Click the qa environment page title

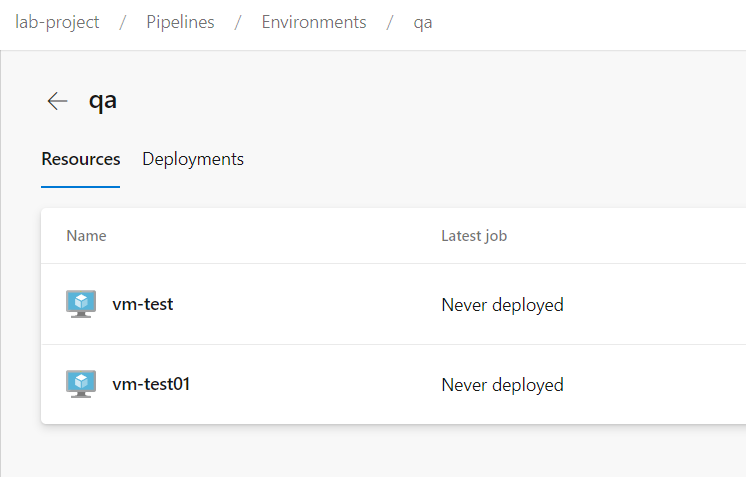click(x=103, y=101)
